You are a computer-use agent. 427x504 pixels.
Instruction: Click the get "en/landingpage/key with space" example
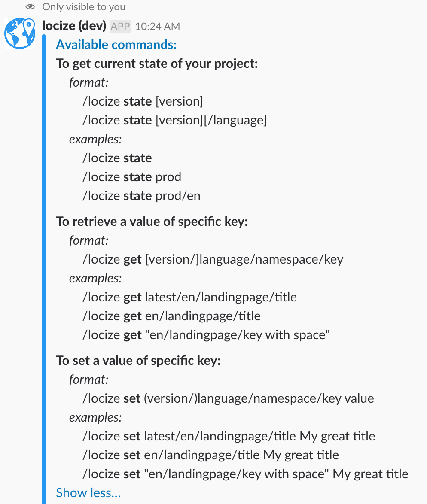point(206,335)
